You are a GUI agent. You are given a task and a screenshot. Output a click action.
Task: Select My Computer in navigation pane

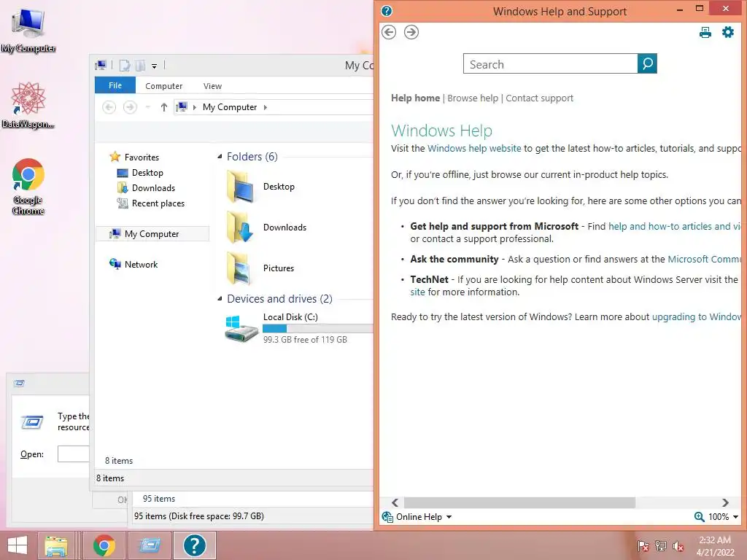pos(152,234)
